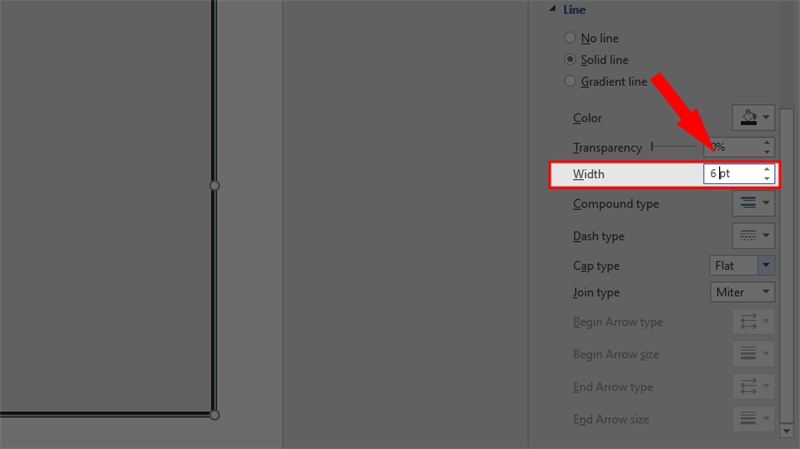Viewport: 800px width, 449px height.
Task: Click the middle-right shape resize handle
Action: pyautogui.click(x=215, y=186)
